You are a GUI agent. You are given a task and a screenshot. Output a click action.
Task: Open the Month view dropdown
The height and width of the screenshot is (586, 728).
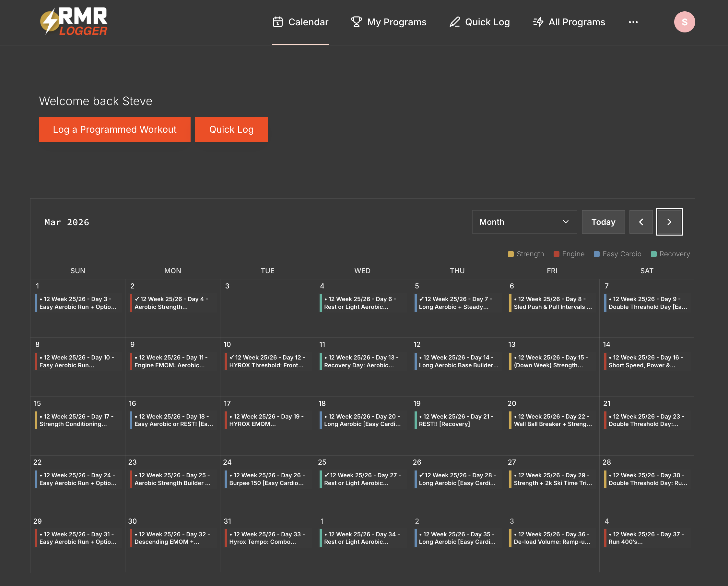click(524, 222)
